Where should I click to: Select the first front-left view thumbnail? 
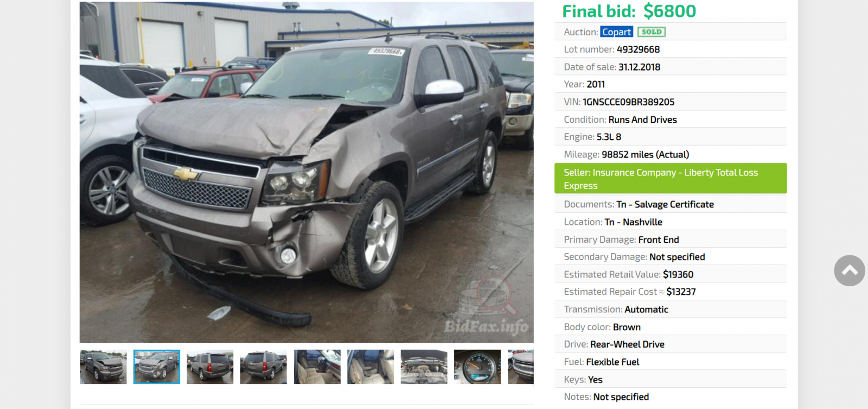pyautogui.click(x=103, y=367)
